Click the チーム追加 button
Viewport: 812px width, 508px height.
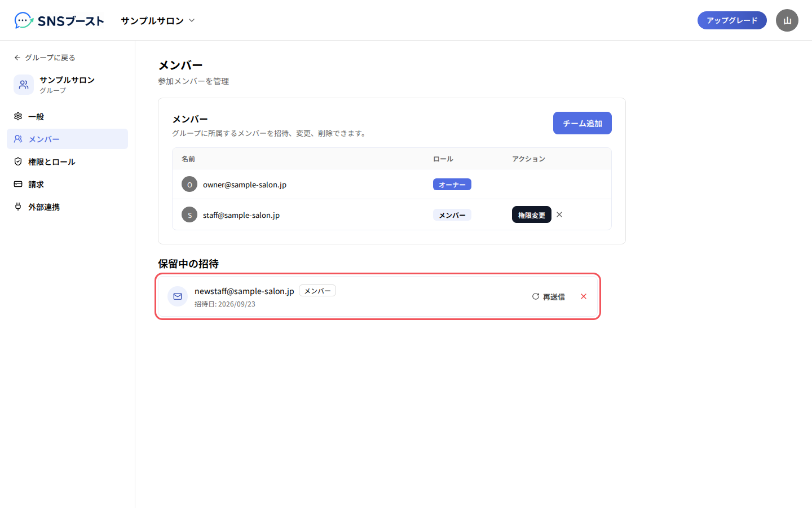[582, 123]
